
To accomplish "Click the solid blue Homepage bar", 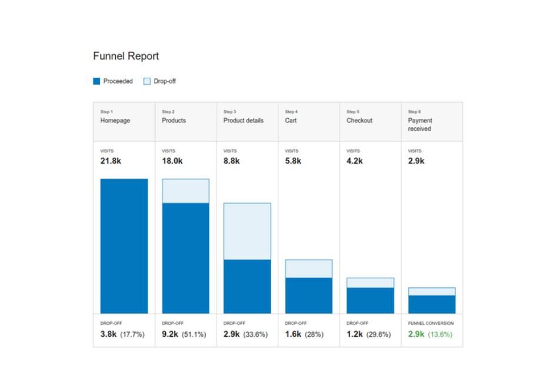I will [x=124, y=246].
